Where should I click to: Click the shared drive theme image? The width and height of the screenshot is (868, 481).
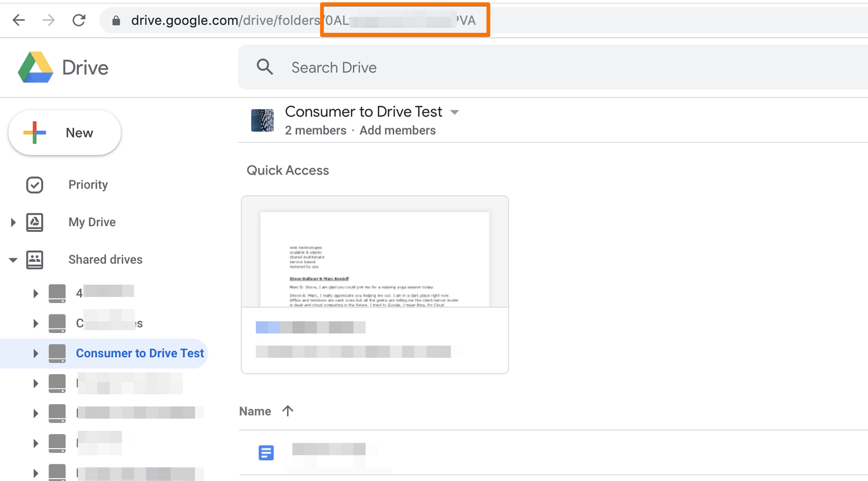point(262,120)
